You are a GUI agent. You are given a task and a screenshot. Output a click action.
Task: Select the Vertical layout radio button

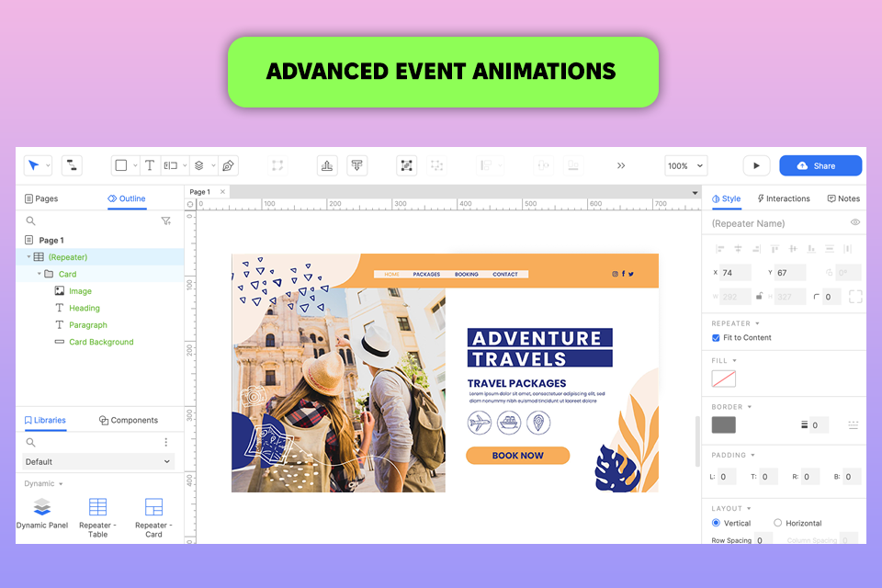pos(716,523)
